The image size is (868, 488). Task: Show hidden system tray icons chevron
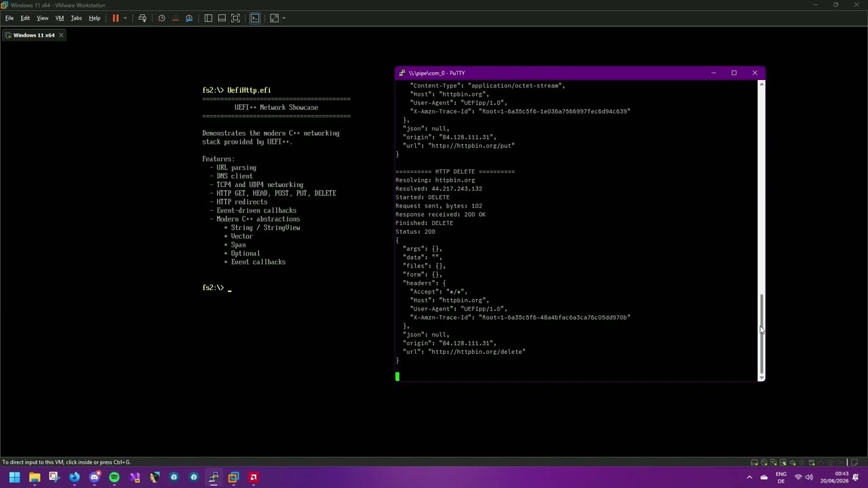[749, 477]
